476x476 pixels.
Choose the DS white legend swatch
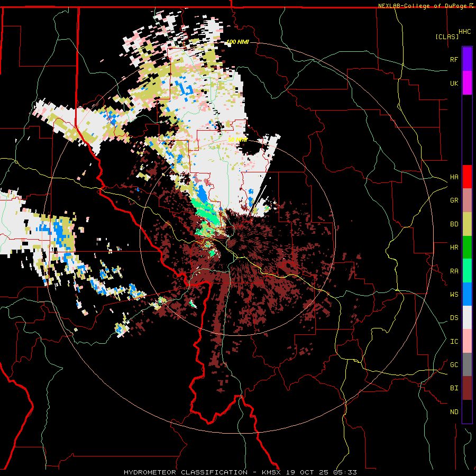(x=467, y=317)
